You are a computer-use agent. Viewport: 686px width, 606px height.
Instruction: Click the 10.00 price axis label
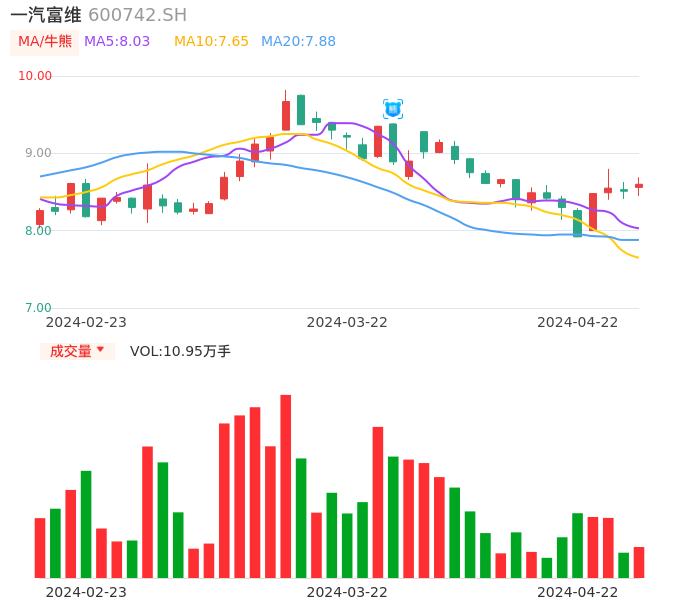pyautogui.click(x=35, y=76)
